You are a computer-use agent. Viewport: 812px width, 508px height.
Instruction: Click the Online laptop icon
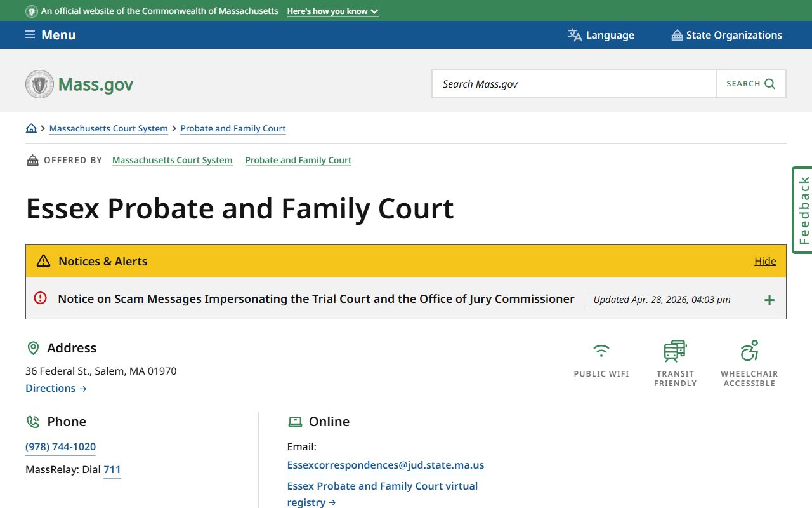click(x=295, y=422)
